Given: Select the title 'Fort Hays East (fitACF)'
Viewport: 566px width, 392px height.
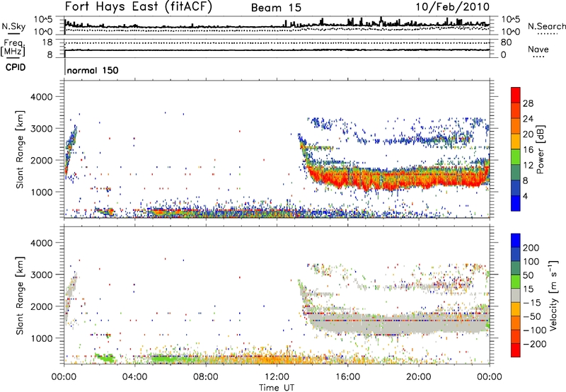Looking at the screenshot, I should pos(139,6).
